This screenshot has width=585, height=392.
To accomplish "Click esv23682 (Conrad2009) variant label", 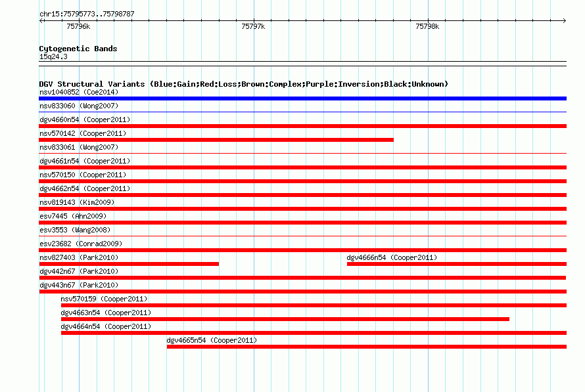I will point(81,244).
